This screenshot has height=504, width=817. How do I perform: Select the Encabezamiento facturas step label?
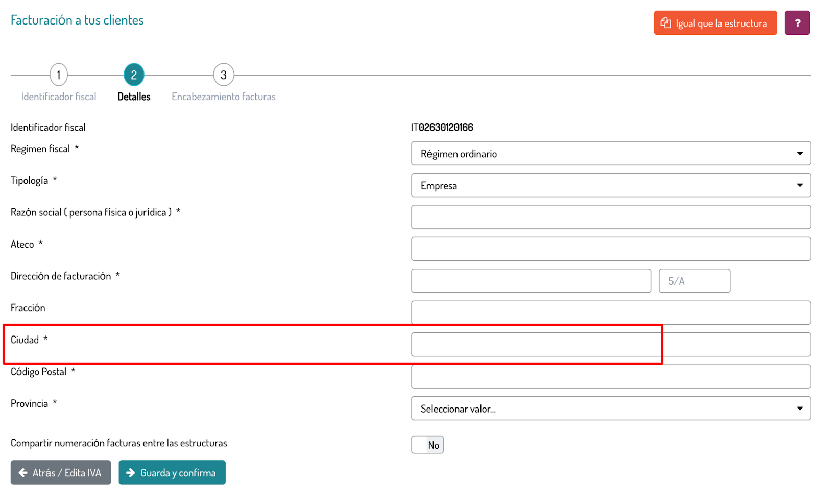coord(223,97)
